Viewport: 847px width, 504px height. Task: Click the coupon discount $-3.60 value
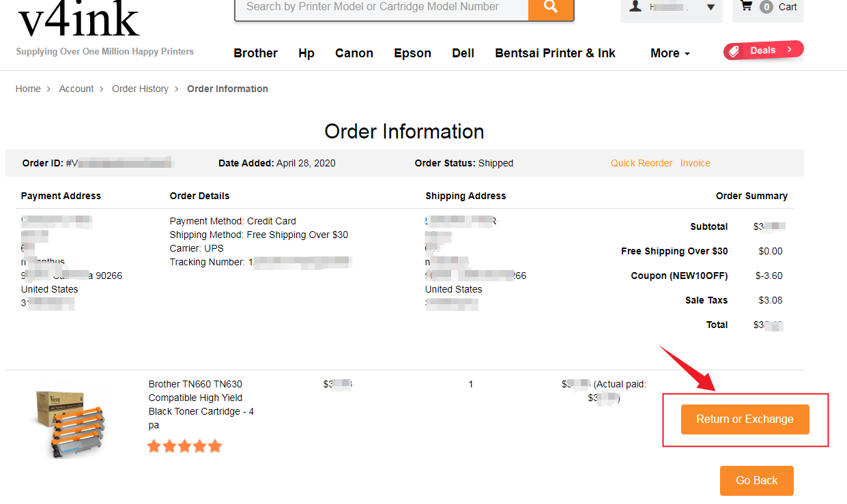[x=769, y=276]
